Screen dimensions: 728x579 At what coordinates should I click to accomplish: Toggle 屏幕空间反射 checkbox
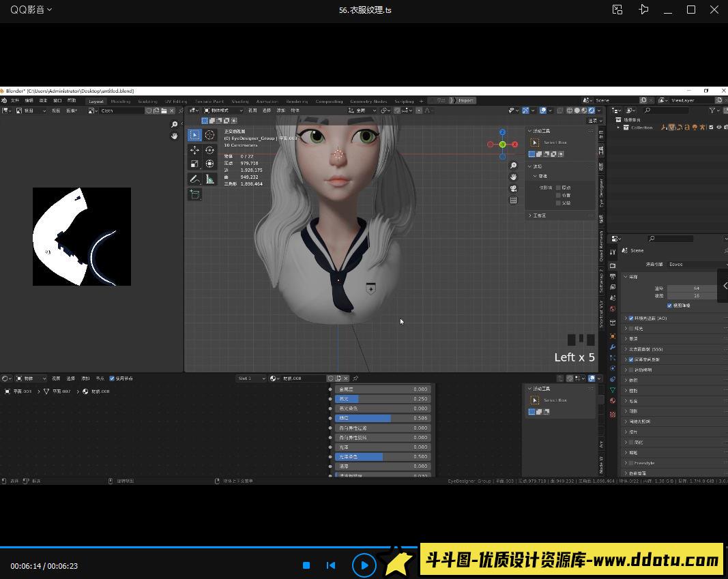tap(631, 359)
